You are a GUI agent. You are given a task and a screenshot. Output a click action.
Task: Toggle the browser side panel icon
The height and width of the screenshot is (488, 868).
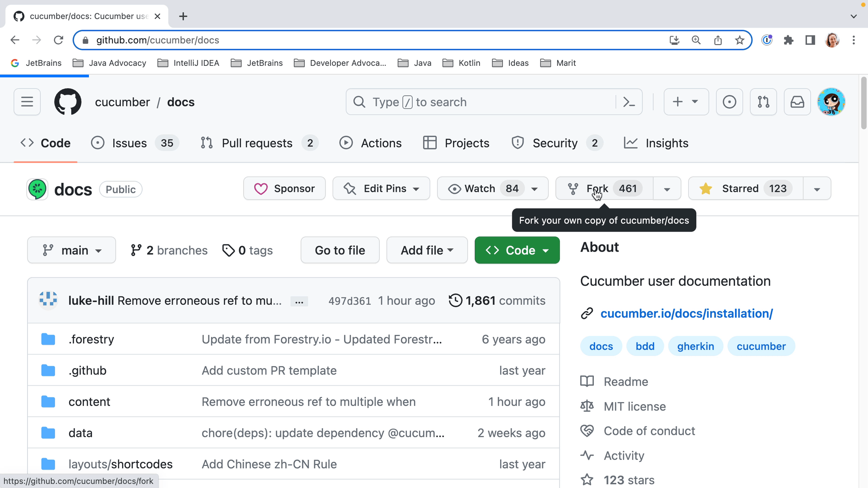pos(810,40)
